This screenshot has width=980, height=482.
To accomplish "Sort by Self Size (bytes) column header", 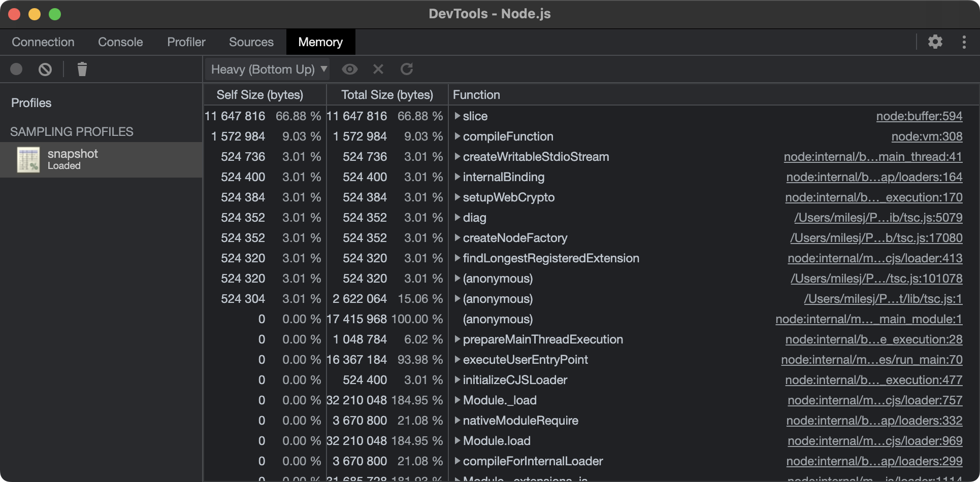I will pyautogui.click(x=259, y=95).
